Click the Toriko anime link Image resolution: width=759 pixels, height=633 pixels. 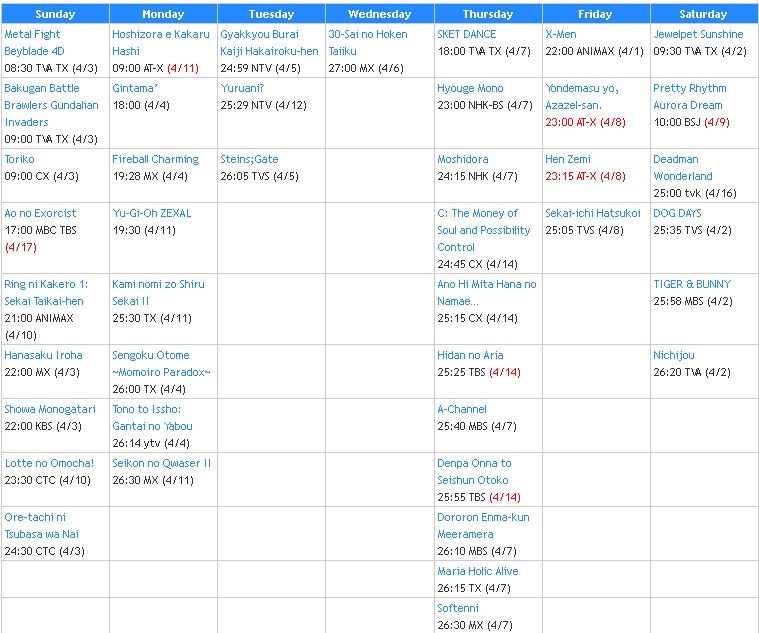[19, 159]
